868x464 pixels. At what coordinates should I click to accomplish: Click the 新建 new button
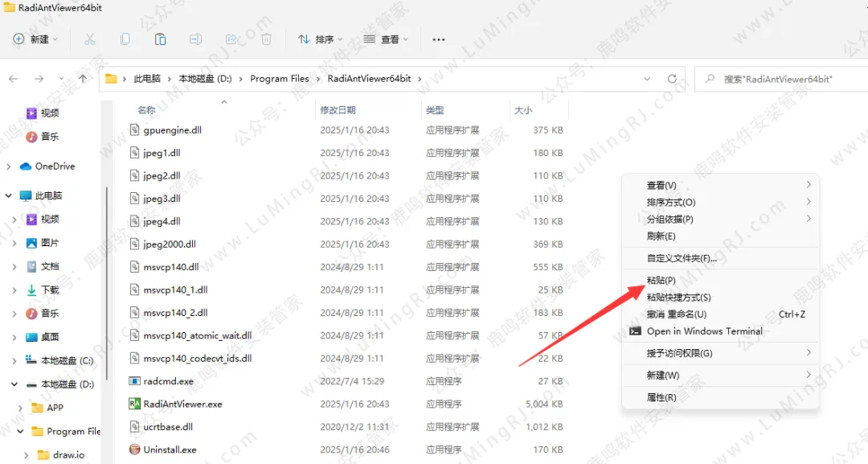point(36,39)
